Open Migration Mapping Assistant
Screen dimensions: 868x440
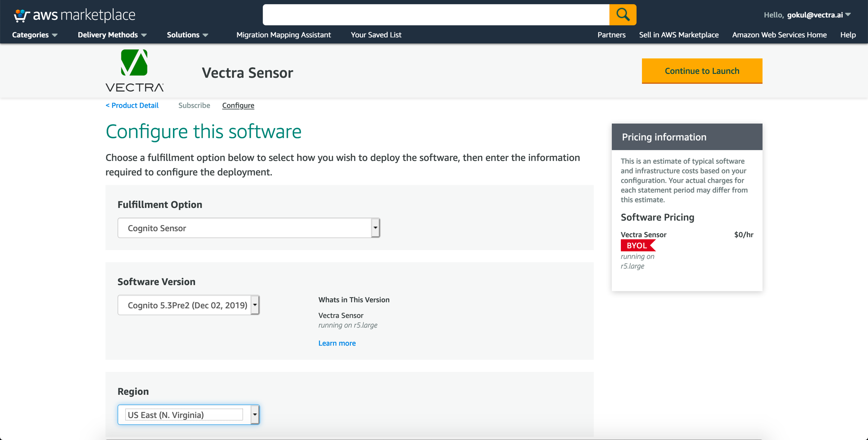(x=283, y=35)
